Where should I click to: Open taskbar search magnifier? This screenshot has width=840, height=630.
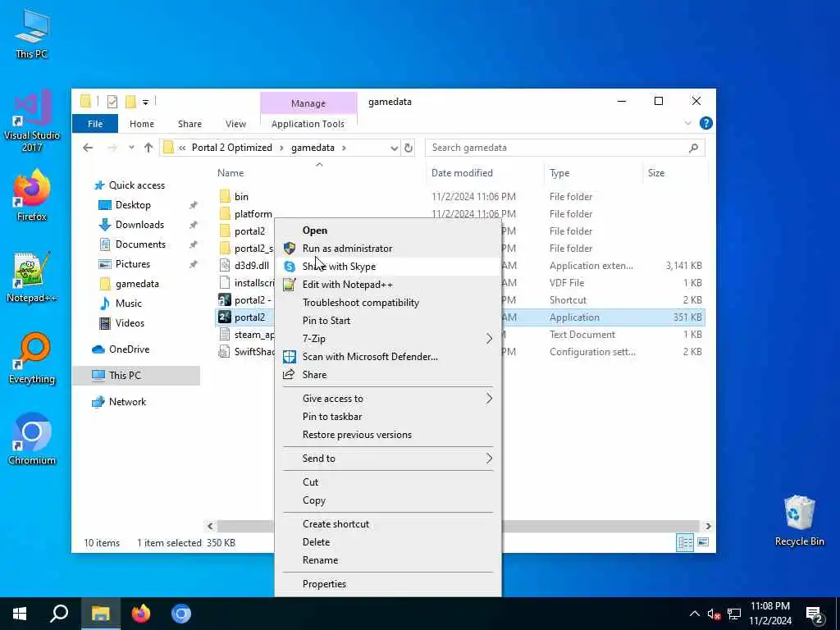[59, 614]
